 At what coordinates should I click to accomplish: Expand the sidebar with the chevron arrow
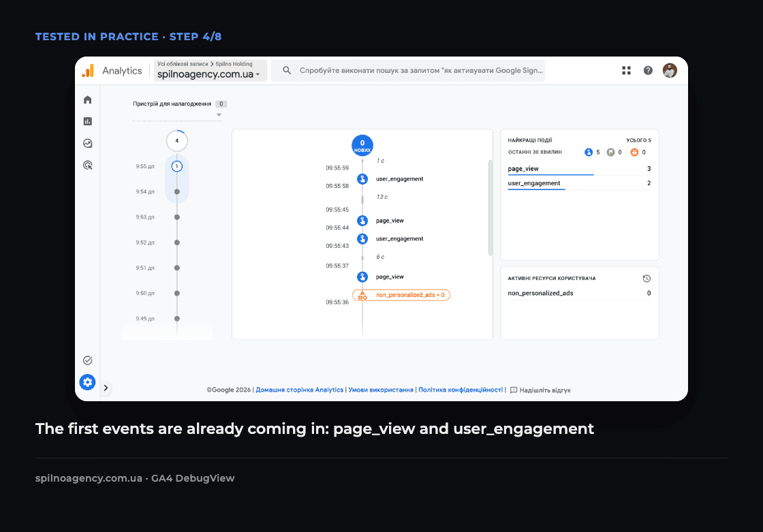106,388
